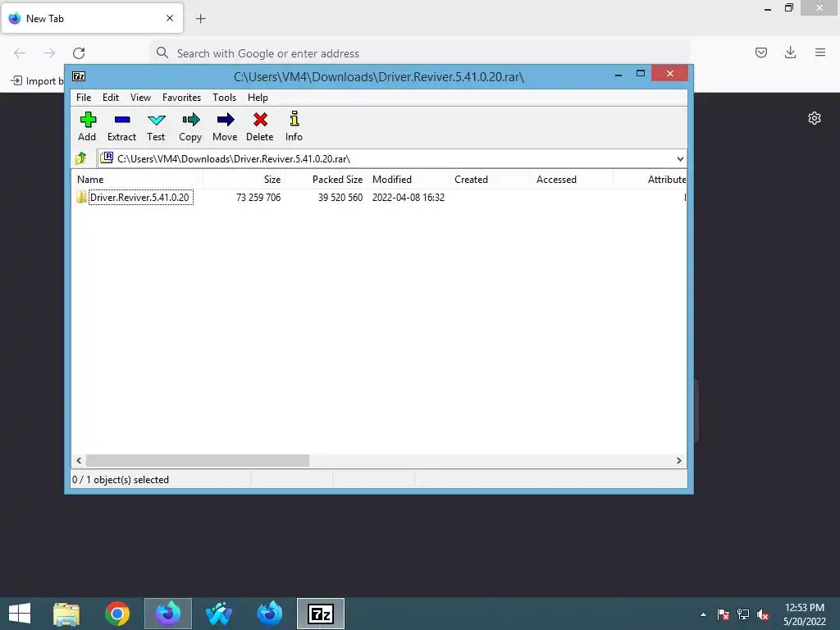Click the Import bookmarks toolbar item
840x630 pixels.
coord(36,81)
